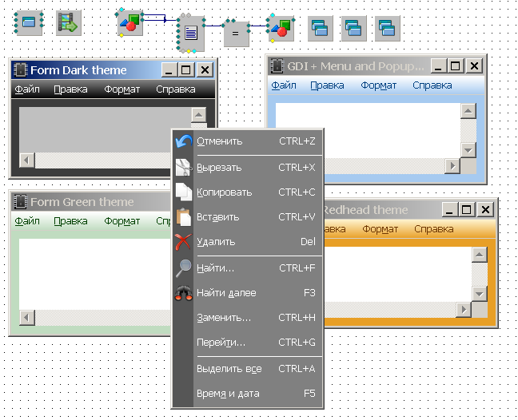
Task: Click the Copy pages icon beside Копировать
Action: pyautogui.click(x=183, y=192)
